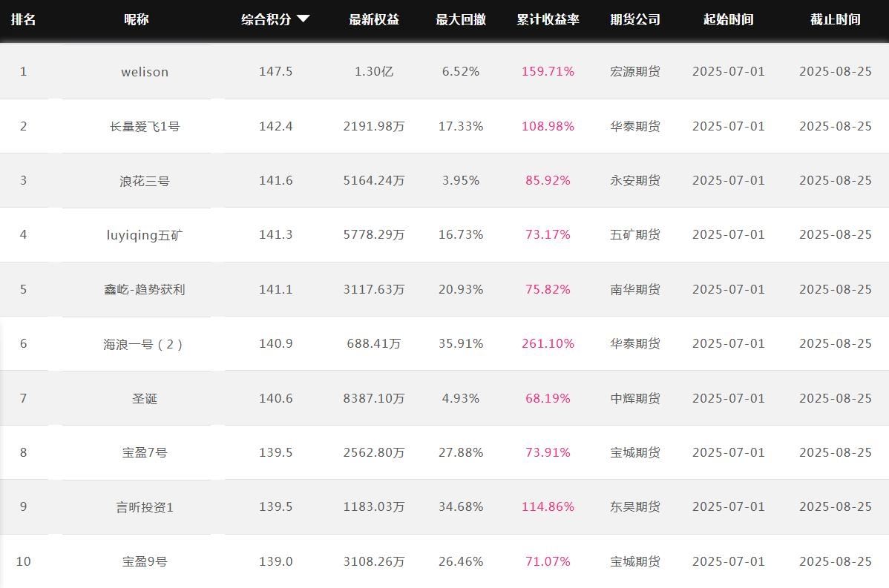Click the 昵称 column header
Screen dimensions: 889x588
136,19
